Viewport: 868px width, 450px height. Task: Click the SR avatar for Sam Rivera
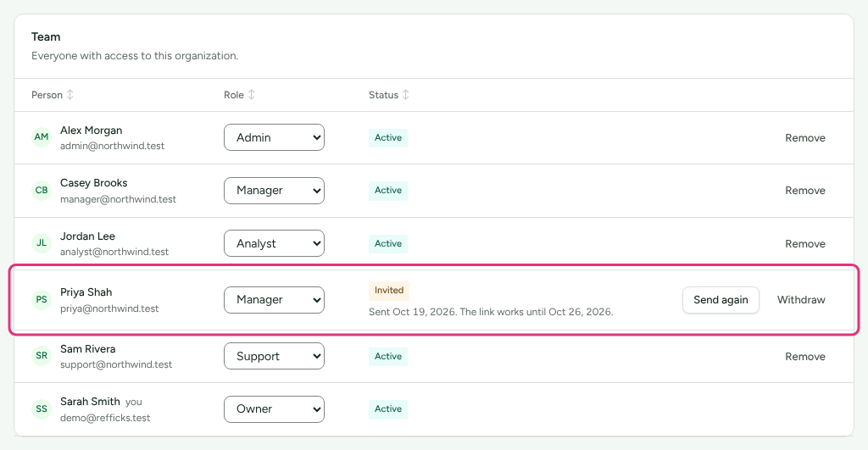[42, 356]
